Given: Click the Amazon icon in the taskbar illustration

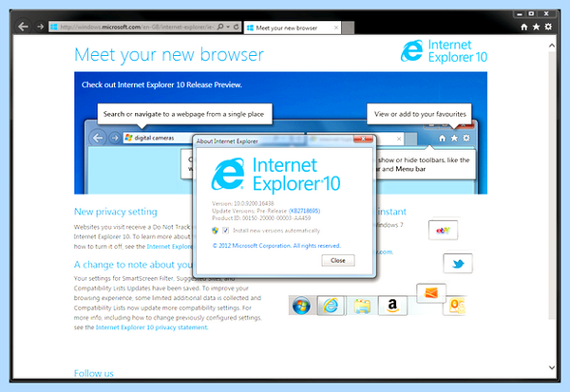Looking at the screenshot, I should pos(392,306).
